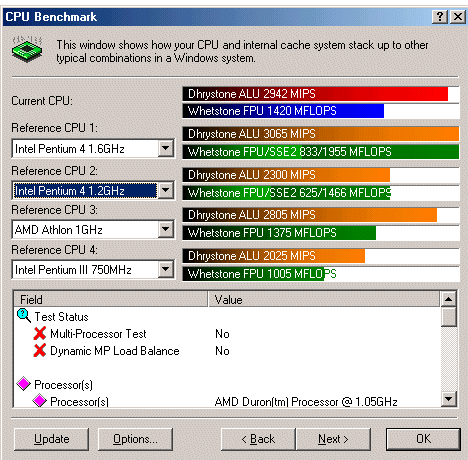The image size is (468, 460).
Task: Click the Test Status magnifier icon
Action: click(x=24, y=316)
